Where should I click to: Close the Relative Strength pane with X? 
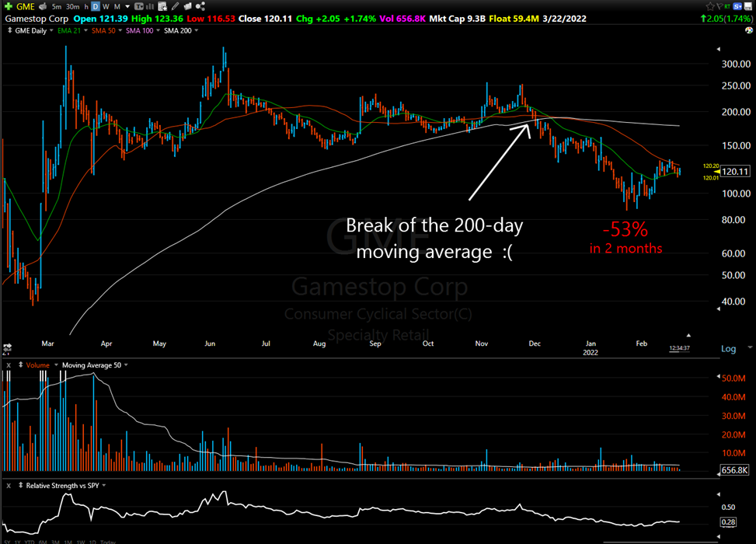pos(9,486)
